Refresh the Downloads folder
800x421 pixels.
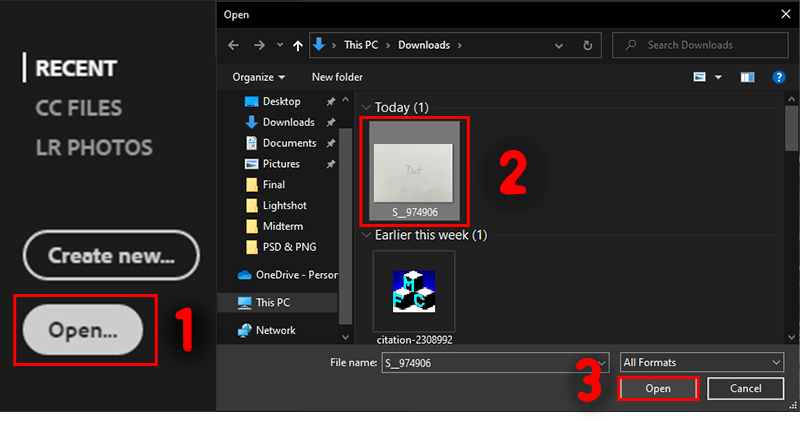click(x=588, y=45)
